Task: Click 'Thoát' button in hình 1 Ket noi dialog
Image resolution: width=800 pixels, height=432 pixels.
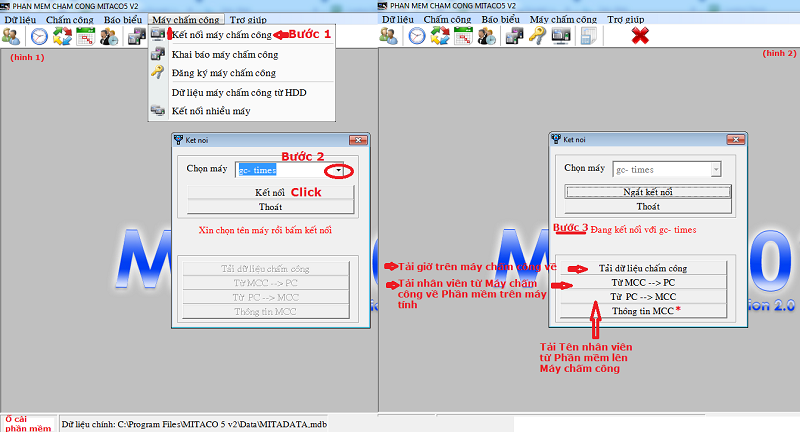Action: tap(270, 207)
